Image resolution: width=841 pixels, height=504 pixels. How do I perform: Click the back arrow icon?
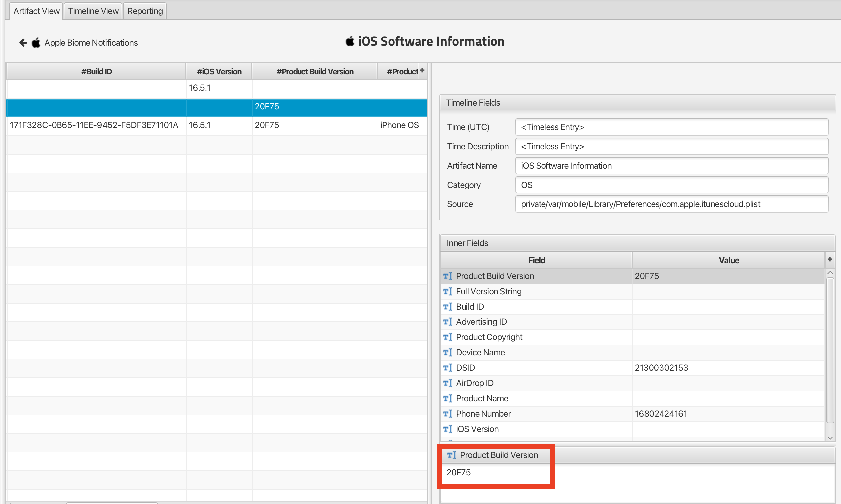23,43
